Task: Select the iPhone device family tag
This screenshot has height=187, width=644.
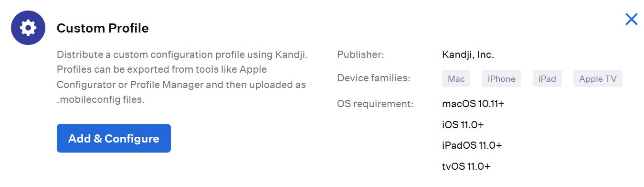Action: click(x=501, y=79)
